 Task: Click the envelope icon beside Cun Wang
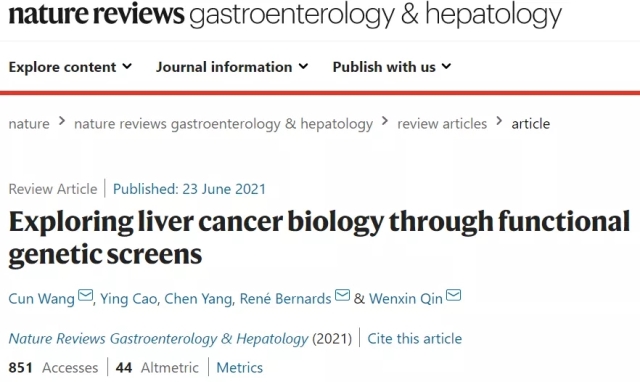coord(85,295)
